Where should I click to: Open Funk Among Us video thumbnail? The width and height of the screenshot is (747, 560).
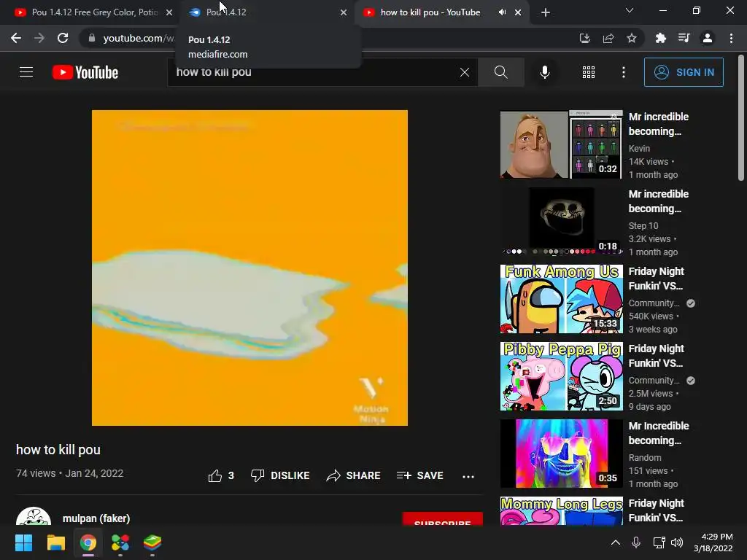tap(561, 298)
